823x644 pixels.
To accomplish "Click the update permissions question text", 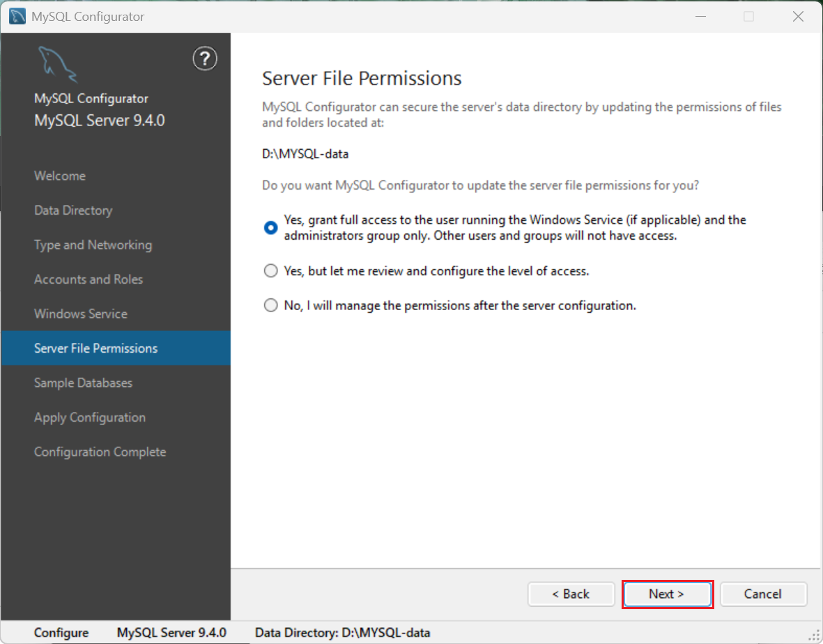I will pyautogui.click(x=480, y=185).
